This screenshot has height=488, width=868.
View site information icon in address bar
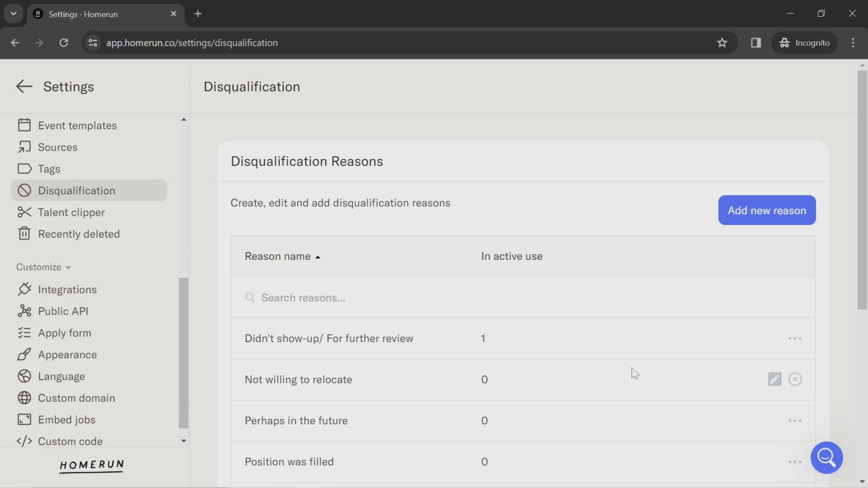(93, 43)
